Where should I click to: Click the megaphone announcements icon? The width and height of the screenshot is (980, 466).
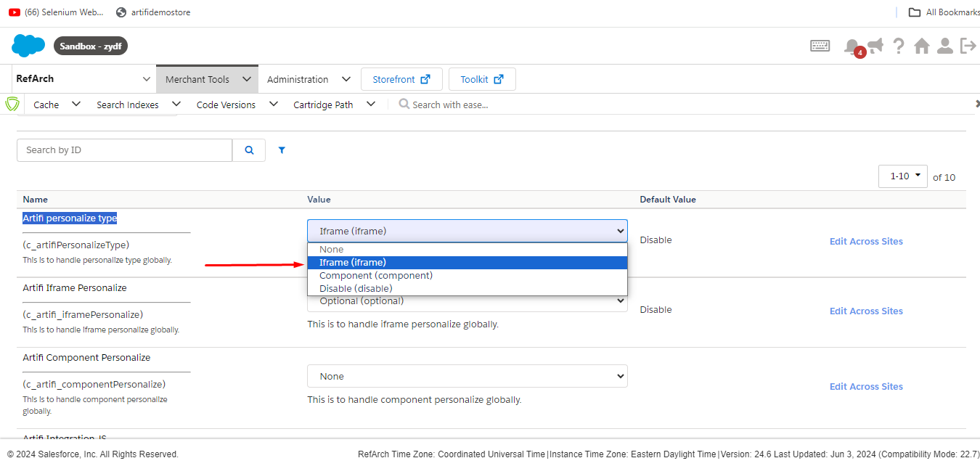(875, 46)
